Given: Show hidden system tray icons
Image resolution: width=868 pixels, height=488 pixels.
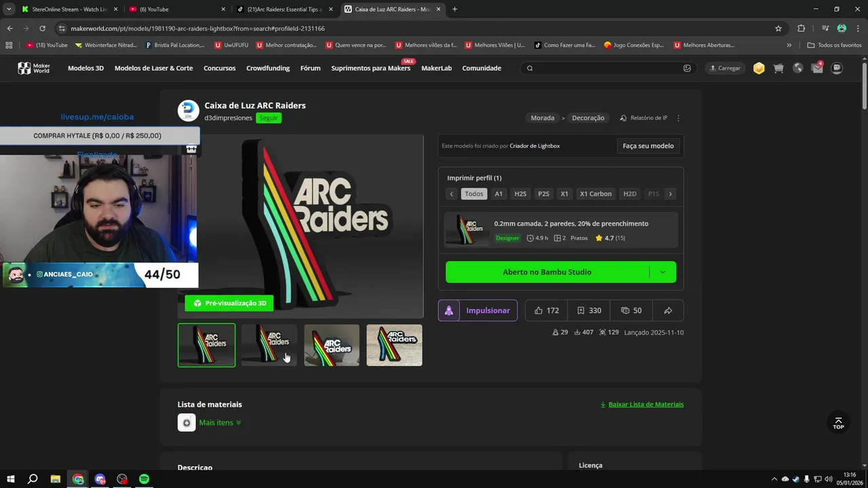Looking at the screenshot, I should (x=775, y=479).
